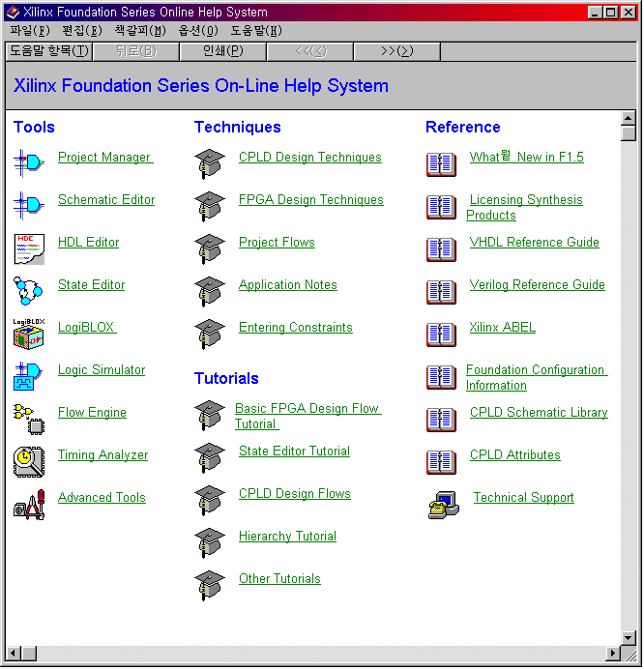Click the Flow Engine chip icon
The image size is (644, 670).
29,420
